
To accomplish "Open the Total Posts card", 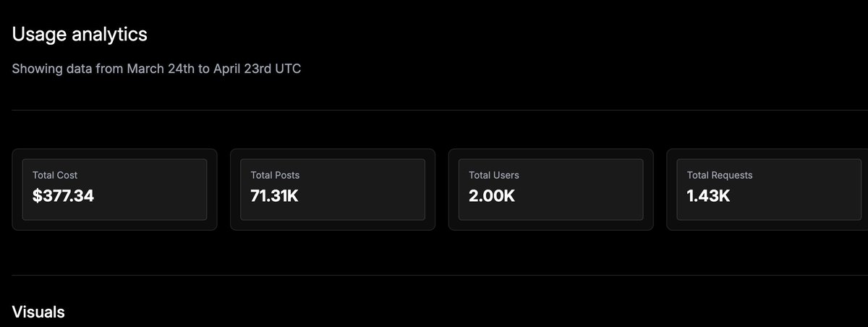I will (x=333, y=190).
